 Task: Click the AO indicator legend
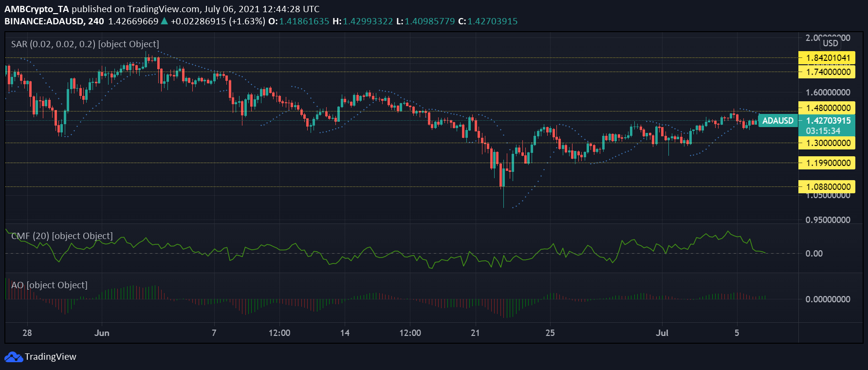pyautogui.click(x=49, y=285)
